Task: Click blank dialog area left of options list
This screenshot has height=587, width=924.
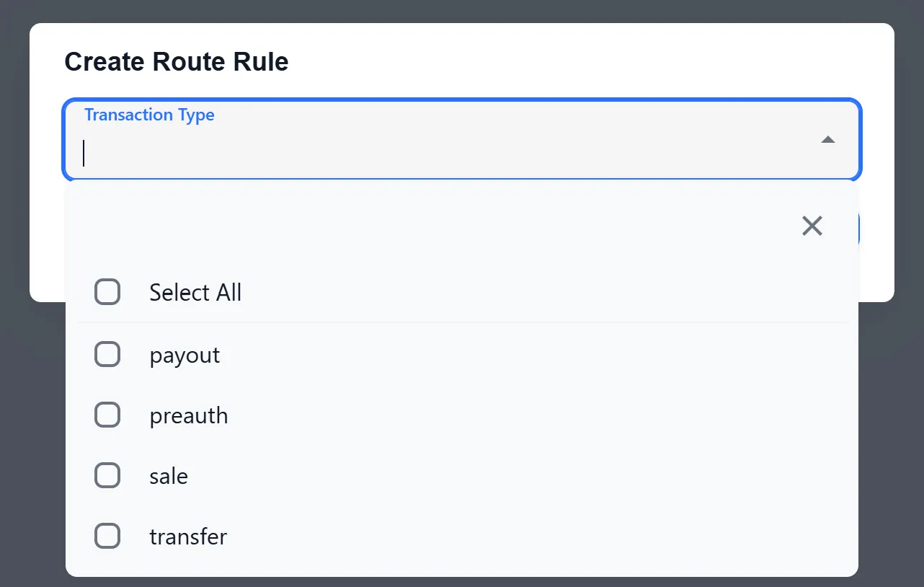Action: (48, 238)
